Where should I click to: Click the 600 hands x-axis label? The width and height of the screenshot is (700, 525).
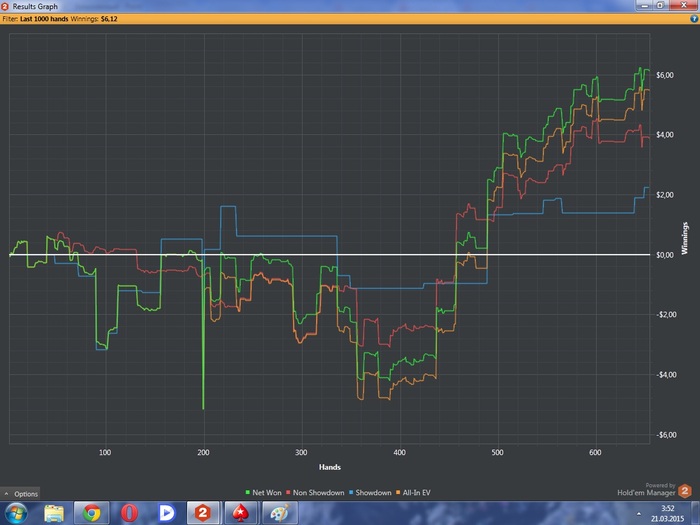(x=595, y=452)
